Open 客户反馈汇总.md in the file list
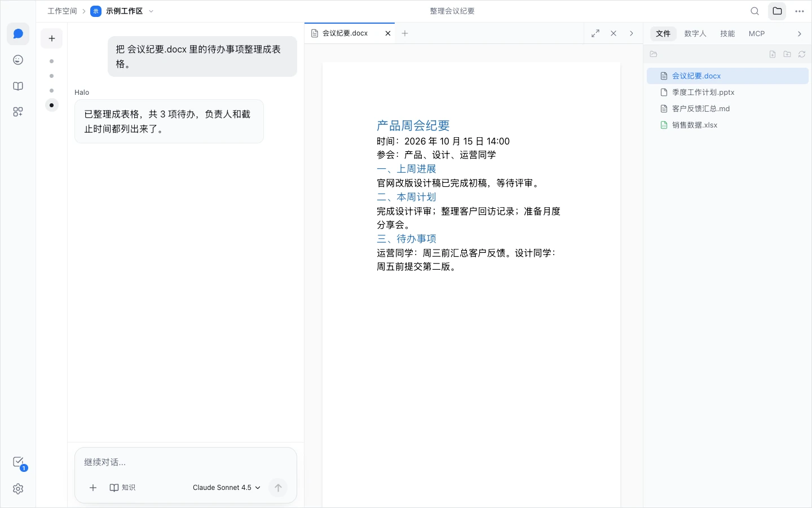812x508 pixels. (x=727, y=109)
